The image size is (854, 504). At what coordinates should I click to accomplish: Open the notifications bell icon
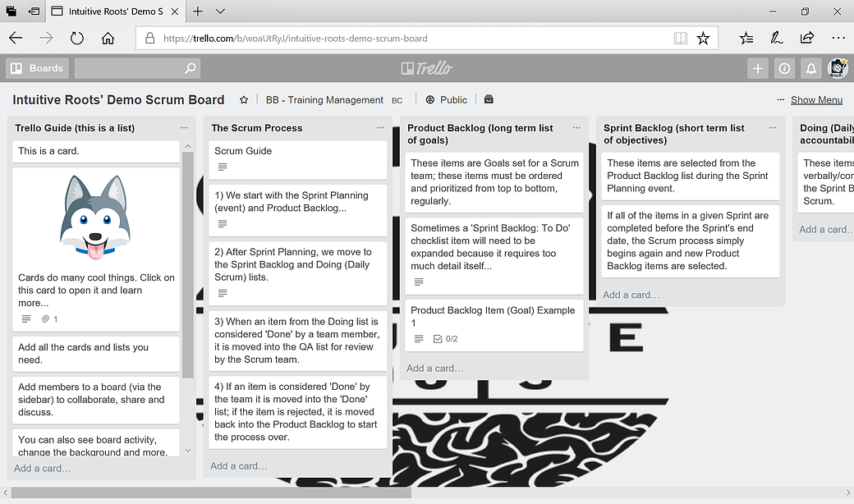811,68
